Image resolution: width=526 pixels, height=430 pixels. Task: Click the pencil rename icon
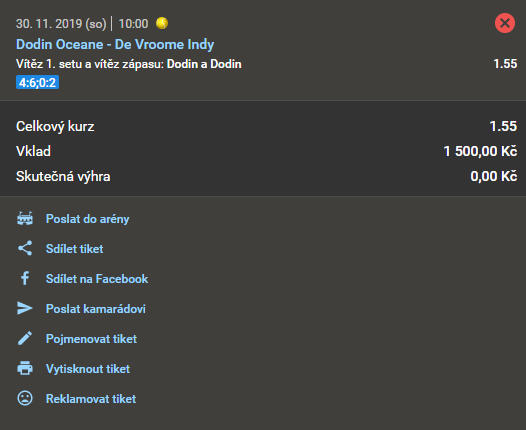25,338
